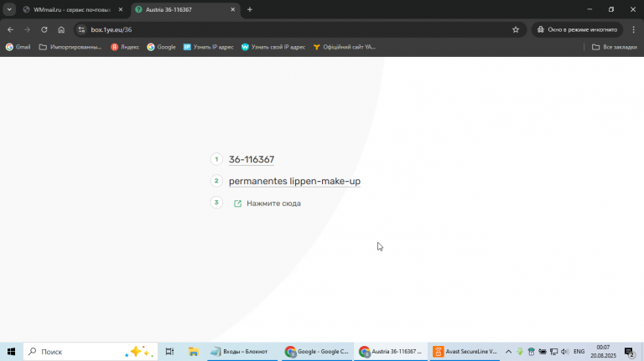Viewport: 644px width, 361px height.
Task: Open the tab search dropdown arrow
Action: click(9, 9)
